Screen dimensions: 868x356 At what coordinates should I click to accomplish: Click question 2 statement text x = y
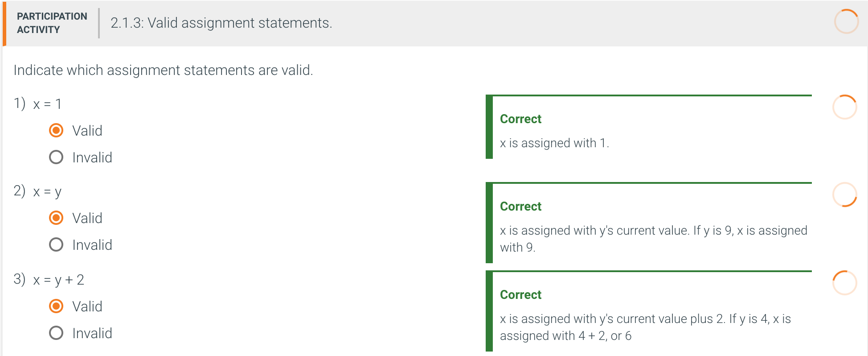[x=47, y=192]
